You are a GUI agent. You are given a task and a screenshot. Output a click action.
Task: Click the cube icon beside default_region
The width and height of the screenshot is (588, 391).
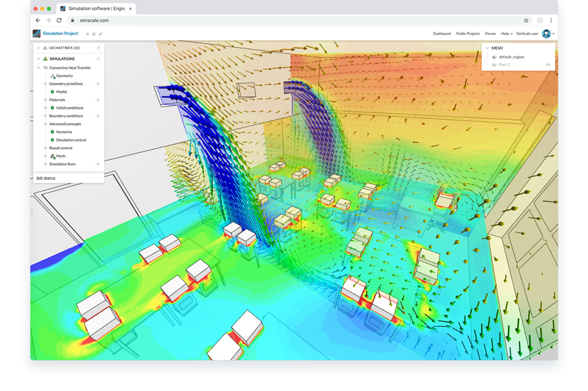pyautogui.click(x=494, y=57)
